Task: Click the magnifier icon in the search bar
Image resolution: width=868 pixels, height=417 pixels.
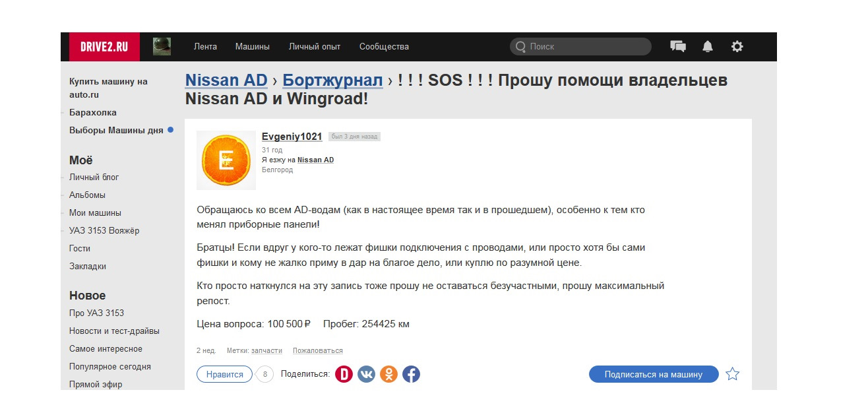Action: click(520, 46)
